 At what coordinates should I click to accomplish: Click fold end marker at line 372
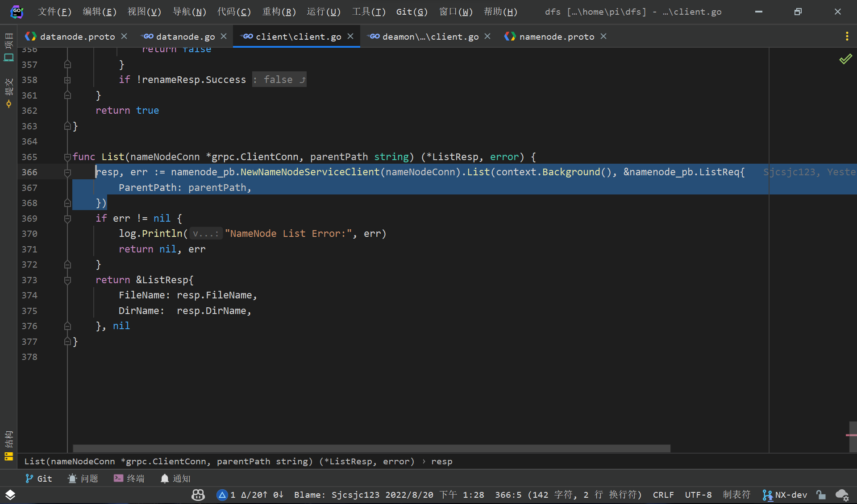tap(67, 264)
